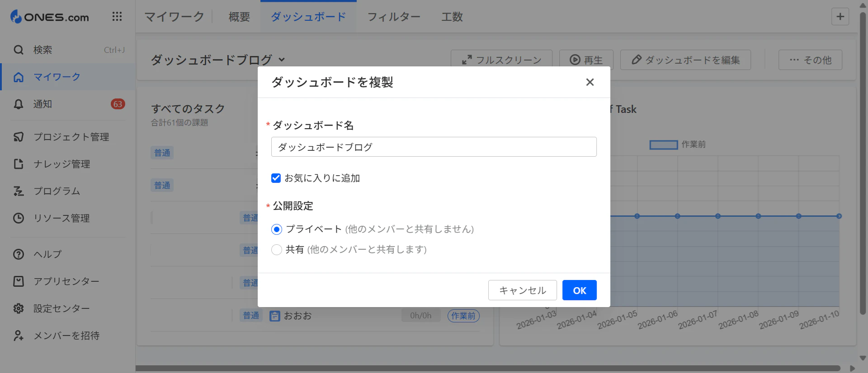Click the task type icon beside おおお
The image size is (868, 373).
coord(275,316)
